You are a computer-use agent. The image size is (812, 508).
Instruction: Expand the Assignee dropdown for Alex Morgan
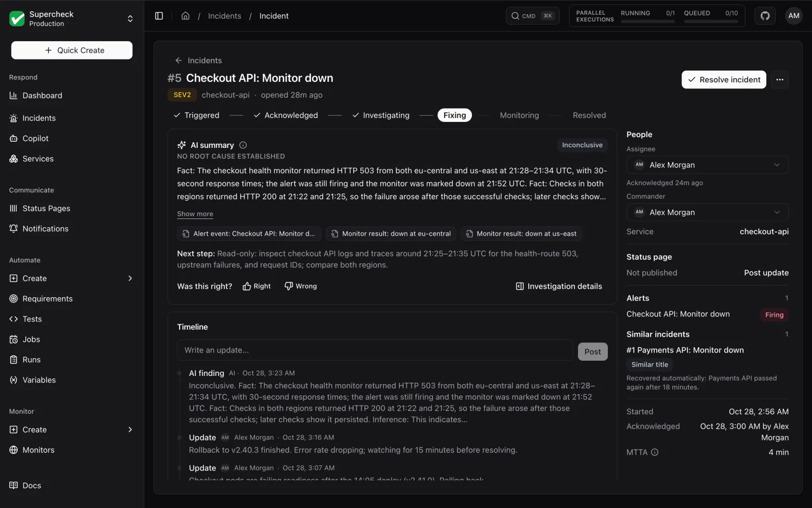click(x=707, y=165)
